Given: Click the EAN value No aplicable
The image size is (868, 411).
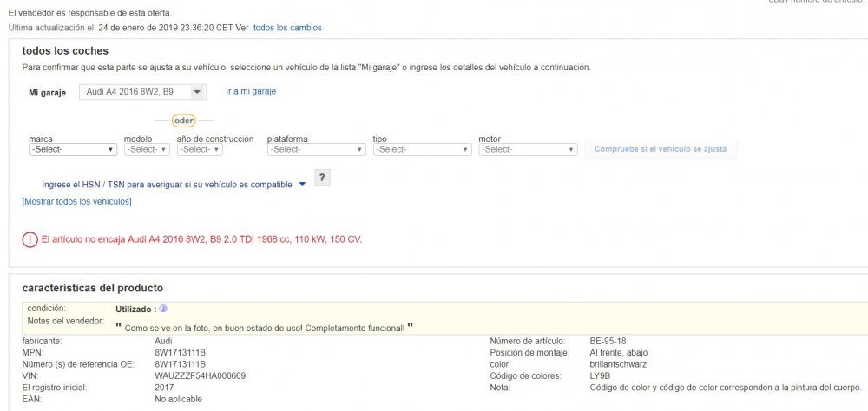Looking at the screenshot, I should point(178,399).
